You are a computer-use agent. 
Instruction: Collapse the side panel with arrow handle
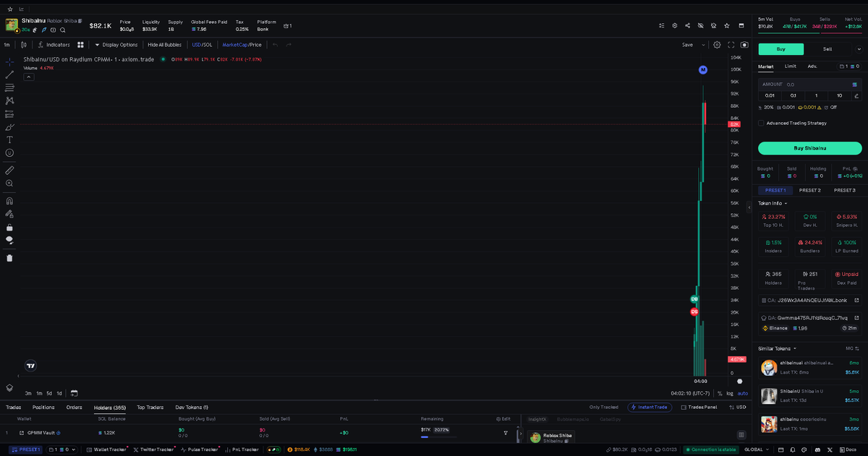pos(749,207)
